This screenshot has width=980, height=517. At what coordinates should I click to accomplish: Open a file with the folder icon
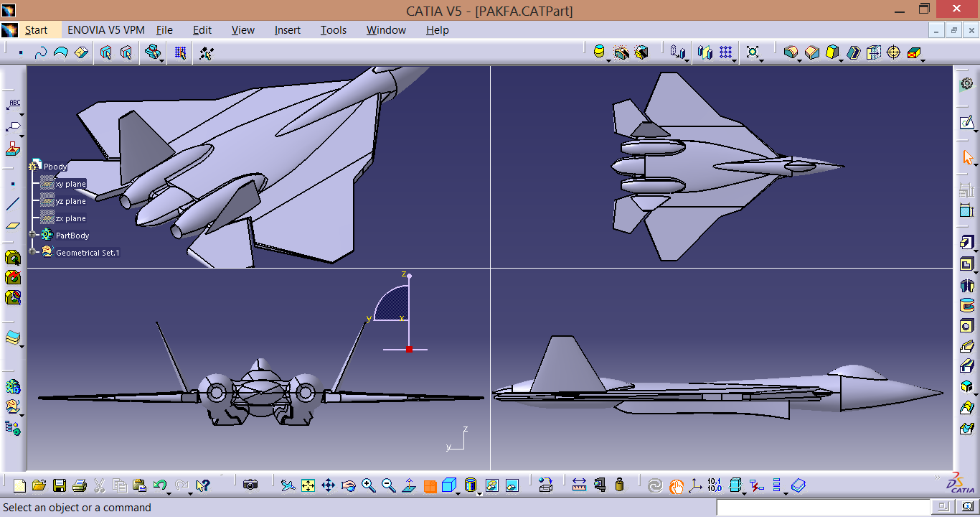[x=39, y=485]
